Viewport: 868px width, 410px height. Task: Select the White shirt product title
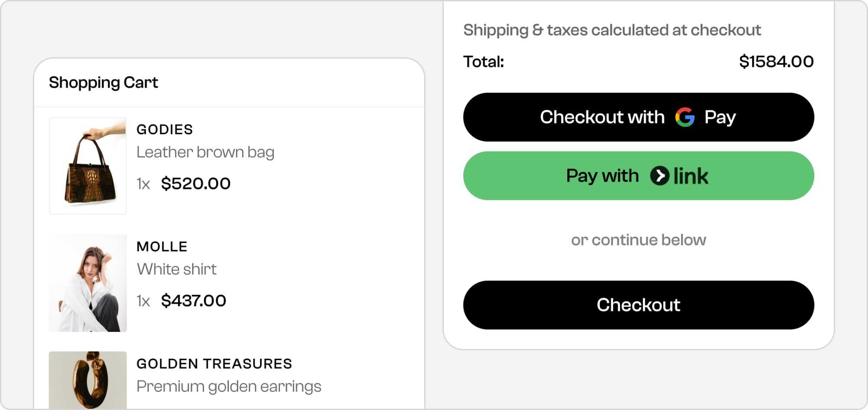[177, 269]
